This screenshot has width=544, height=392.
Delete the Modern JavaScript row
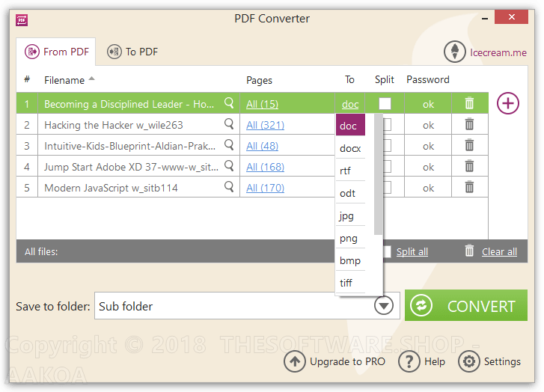[469, 187]
